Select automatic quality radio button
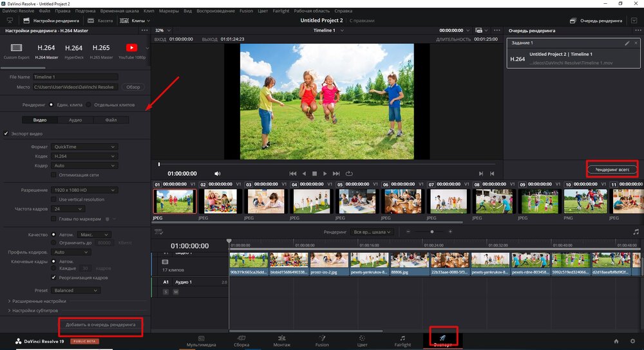644x350 pixels. [53, 235]
